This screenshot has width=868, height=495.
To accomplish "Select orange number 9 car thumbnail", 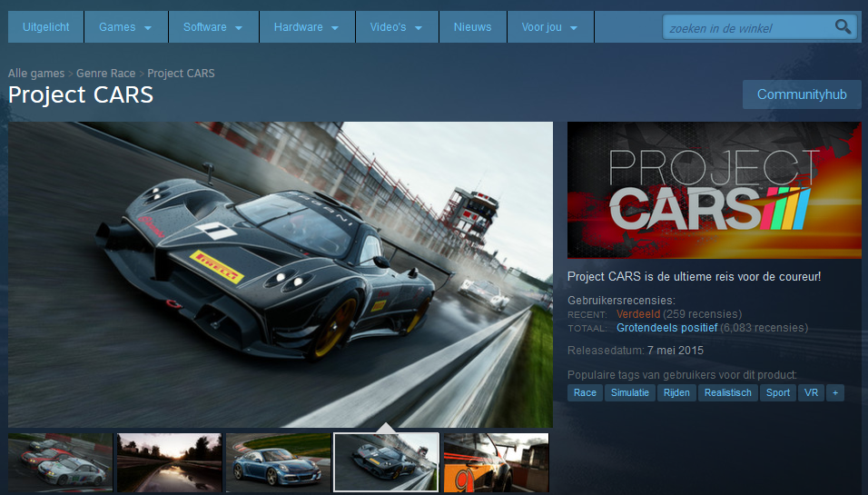I will pyautogui.click(x=496, y=463).
